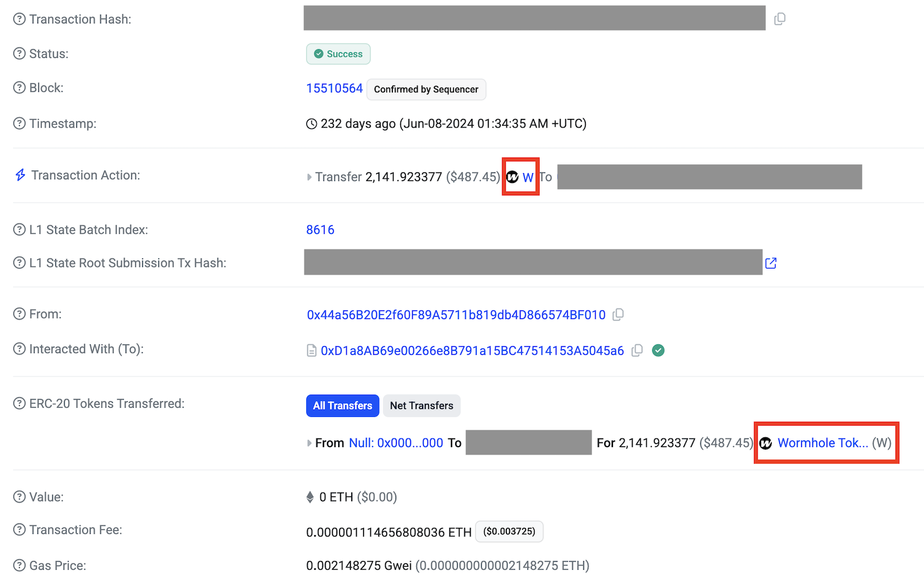Open the From address 0x44a56B20...
The height and width of the screenshot is (587, 924).
pyautogui.click(x=456, y=315)
